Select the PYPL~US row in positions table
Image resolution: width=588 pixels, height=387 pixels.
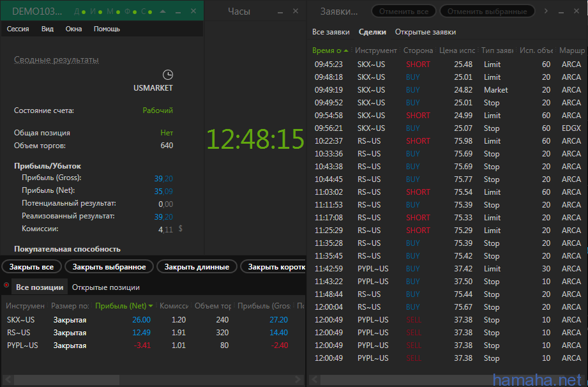pyautogui.click(x=153, y=345)
